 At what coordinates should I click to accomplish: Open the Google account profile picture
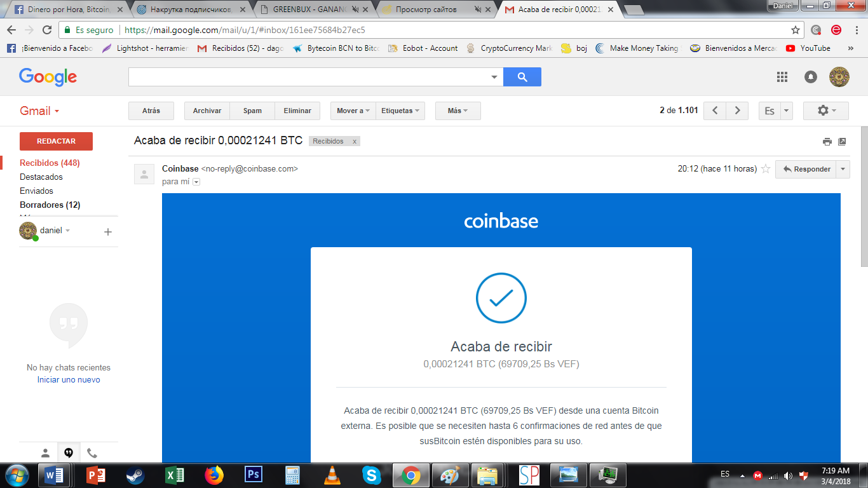[839, 77]
